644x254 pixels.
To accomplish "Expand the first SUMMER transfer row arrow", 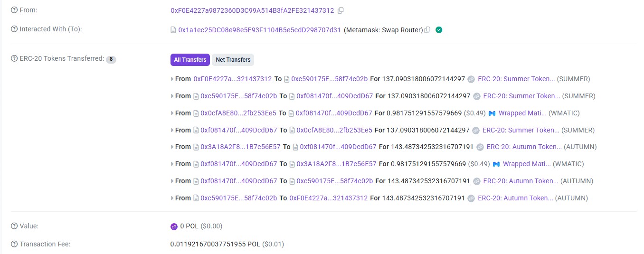I will click(x=172, y=79).
